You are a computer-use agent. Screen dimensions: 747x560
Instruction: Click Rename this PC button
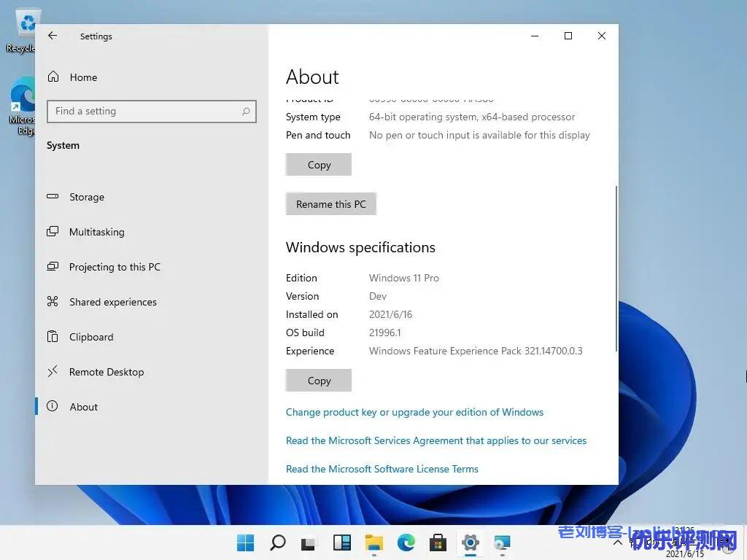click(330, 204)
